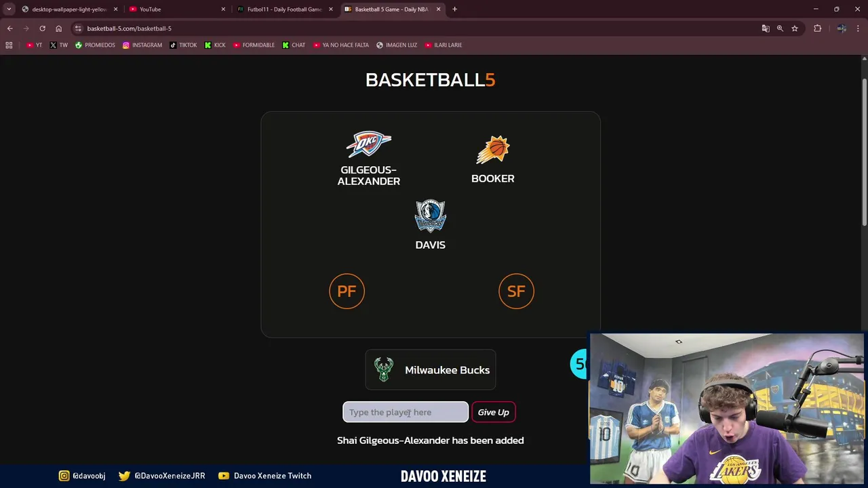Click the cyan timer badge

coord(580,364)
